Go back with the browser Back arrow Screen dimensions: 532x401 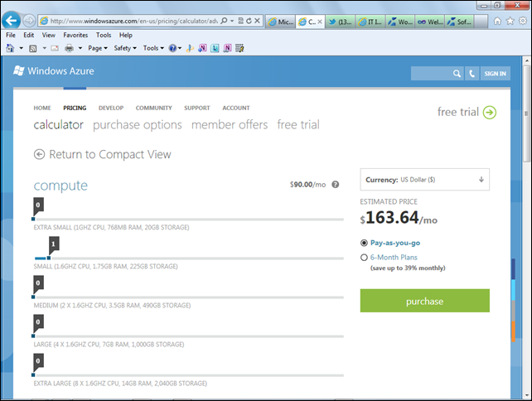[12, 21]
